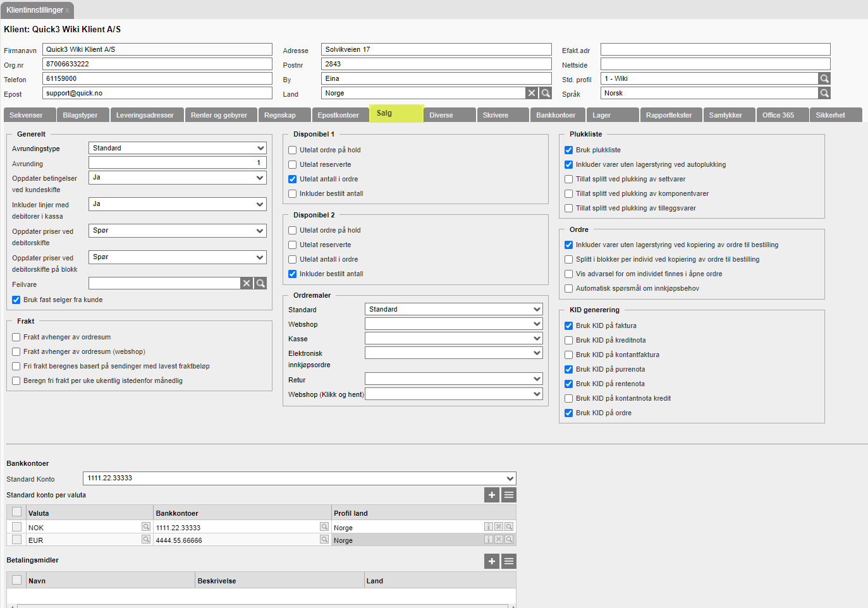Open the Office 365 tab
The width and height of the screenshot is (868, 608).
click(783, 115)
